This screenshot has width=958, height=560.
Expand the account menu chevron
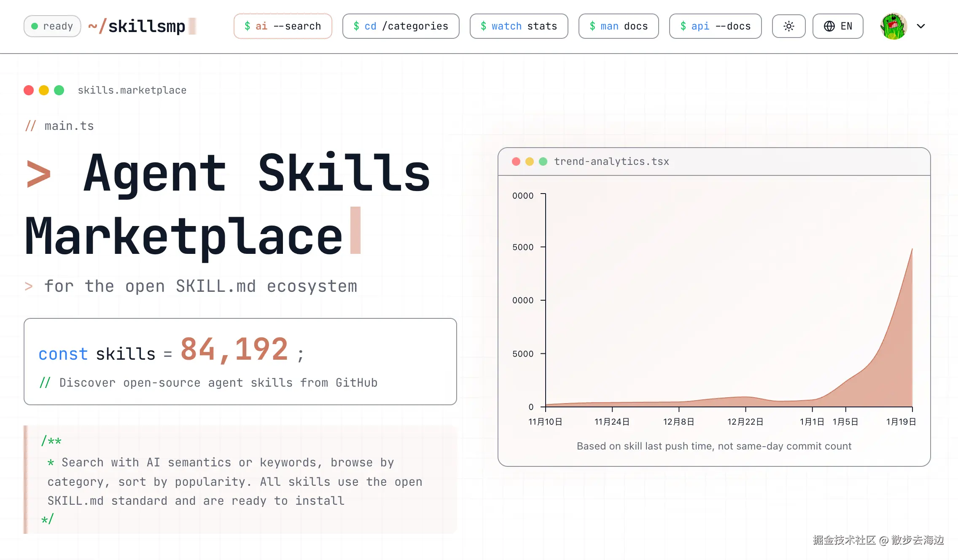click(921, 26)
